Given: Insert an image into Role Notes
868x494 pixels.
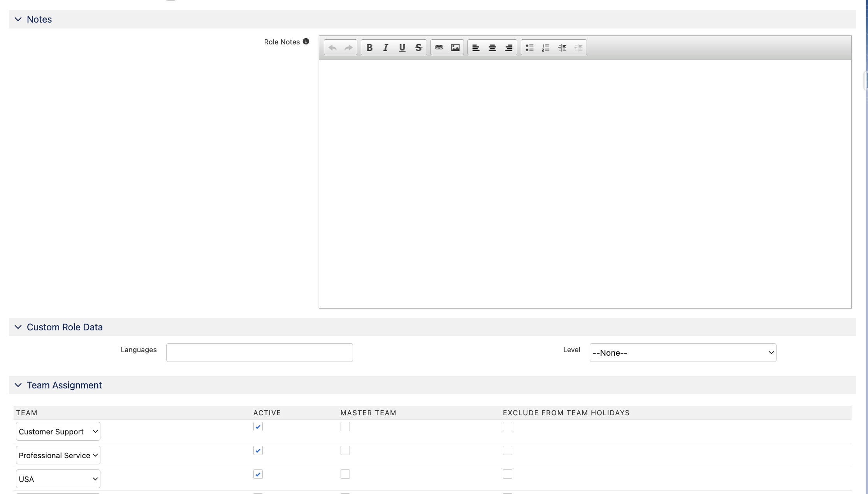Looking at the screenshot, I should pos(455,48).
